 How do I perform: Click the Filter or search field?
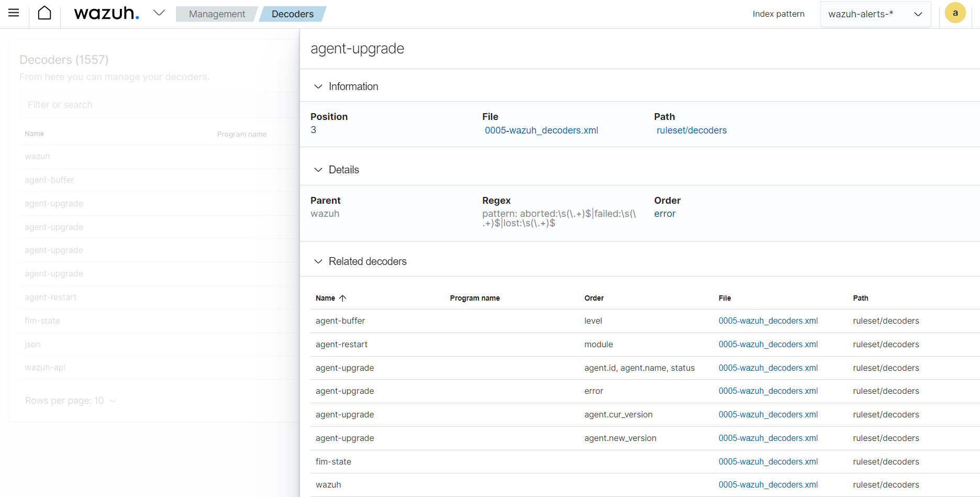[160, 105]
